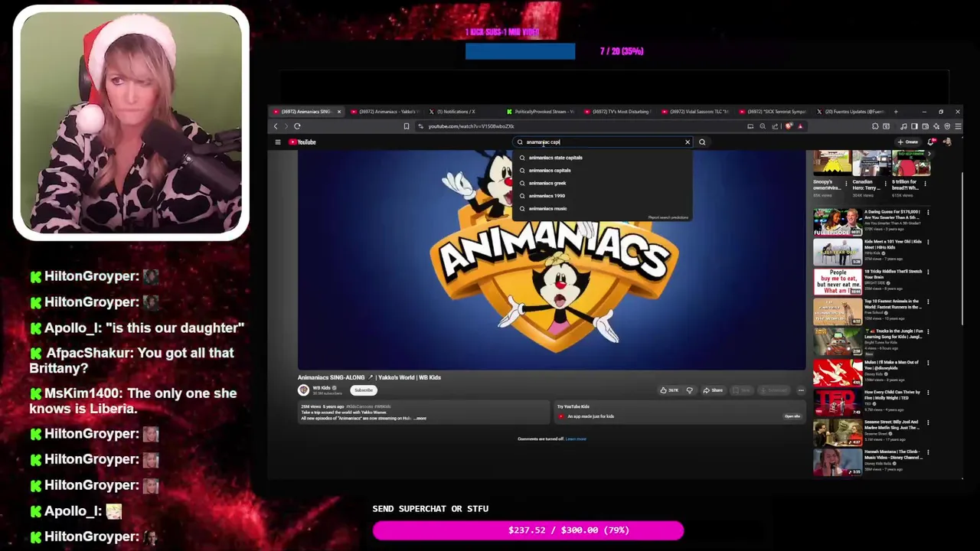Open 'Trucks in the Jungle' video
The height and width of the screenshot is (551, 980).
(837, 342)
